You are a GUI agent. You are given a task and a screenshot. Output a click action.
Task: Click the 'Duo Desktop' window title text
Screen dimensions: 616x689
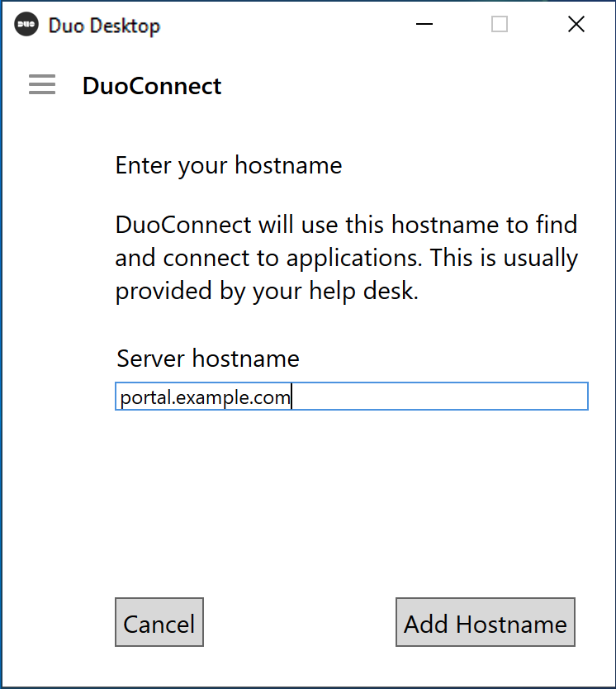(x=104, y=26)
